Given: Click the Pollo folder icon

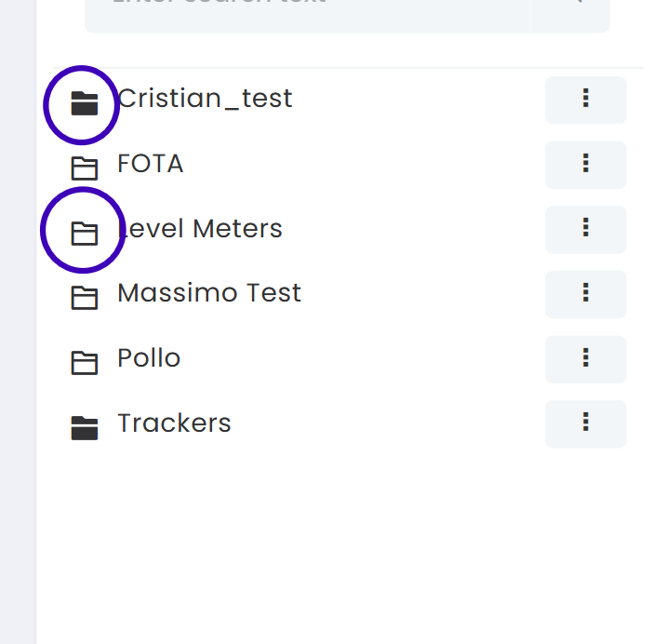Looking at the screenshot, I should (85, 363).
